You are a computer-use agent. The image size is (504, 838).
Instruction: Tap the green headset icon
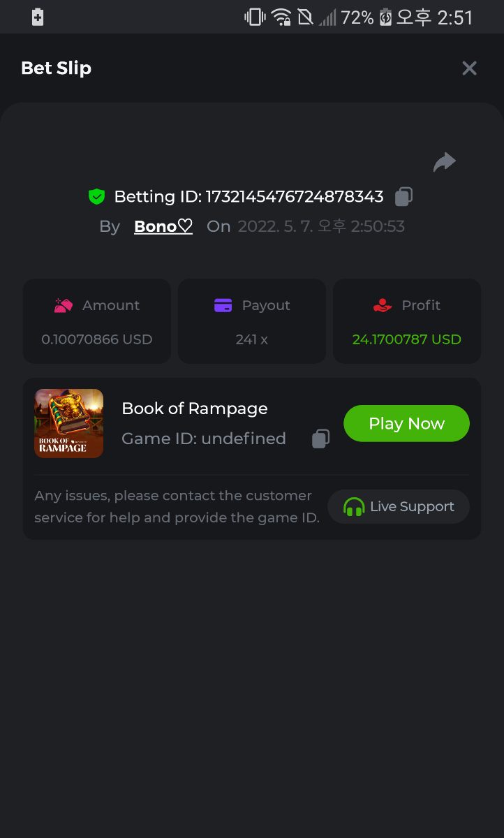pyautogui.click(x=354, y=507)
